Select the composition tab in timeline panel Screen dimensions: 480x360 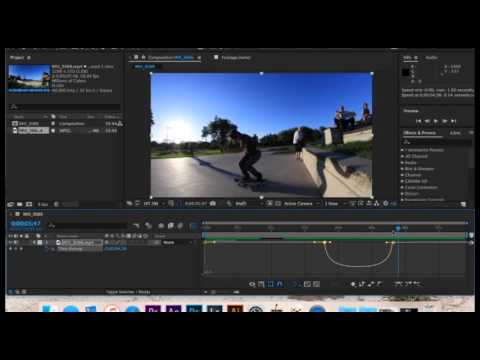[33, 214]
